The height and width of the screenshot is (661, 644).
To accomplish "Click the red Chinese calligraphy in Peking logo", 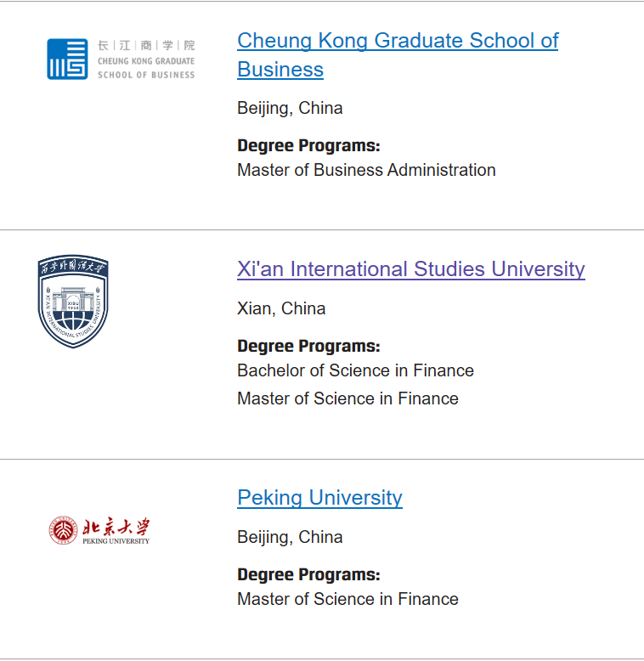I will [116, 527].
